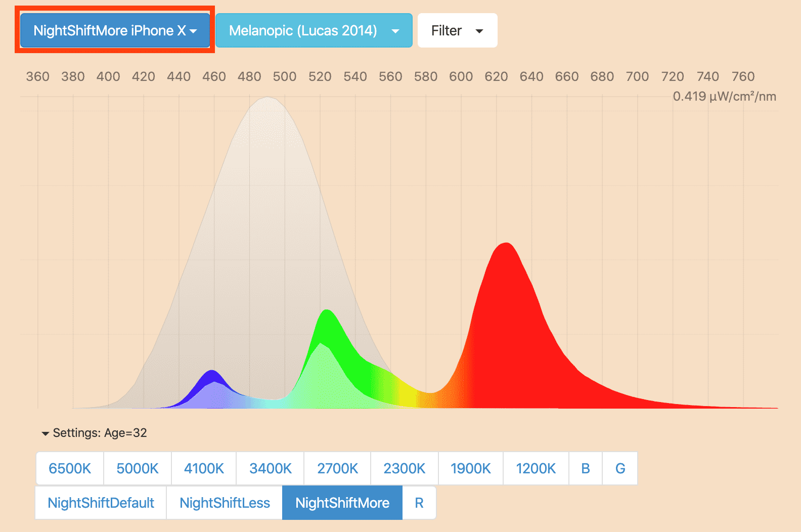
Task: Switch to the 1900K preset
Action: [471, 468]
